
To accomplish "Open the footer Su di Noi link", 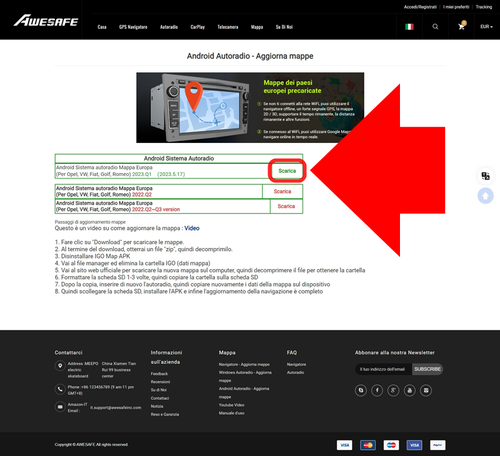I will click(x=159, y=390).
